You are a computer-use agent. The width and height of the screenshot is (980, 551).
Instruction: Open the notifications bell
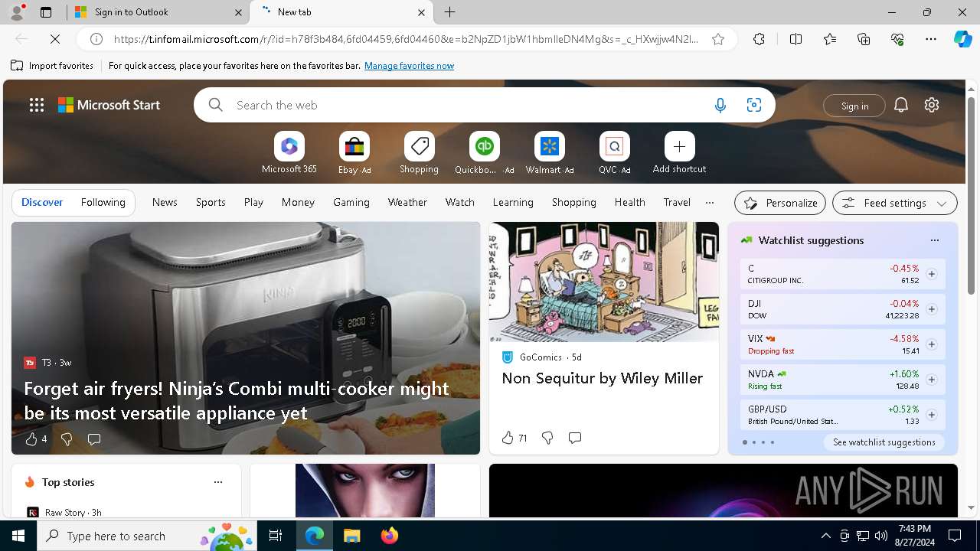[x=901, y=105]
